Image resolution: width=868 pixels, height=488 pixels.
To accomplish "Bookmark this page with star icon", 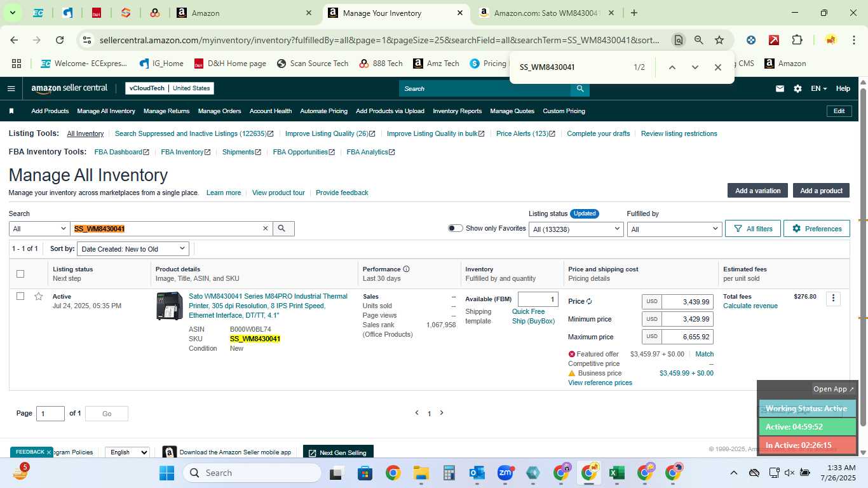I will pos(719,40).
